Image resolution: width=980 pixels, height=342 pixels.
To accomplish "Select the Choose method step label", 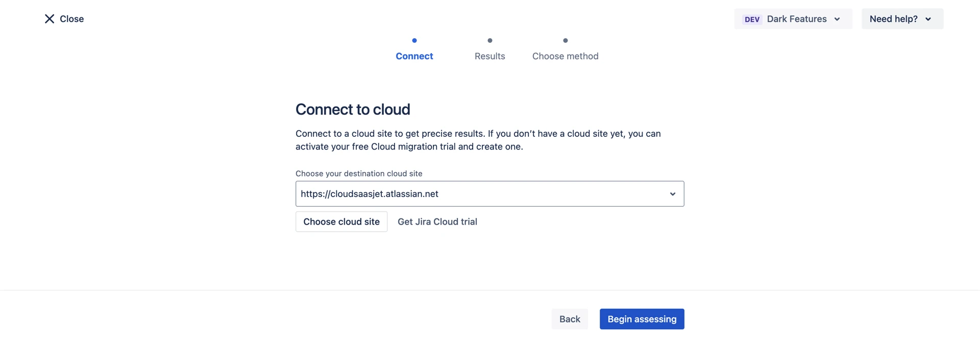I will tap(565, 56).
